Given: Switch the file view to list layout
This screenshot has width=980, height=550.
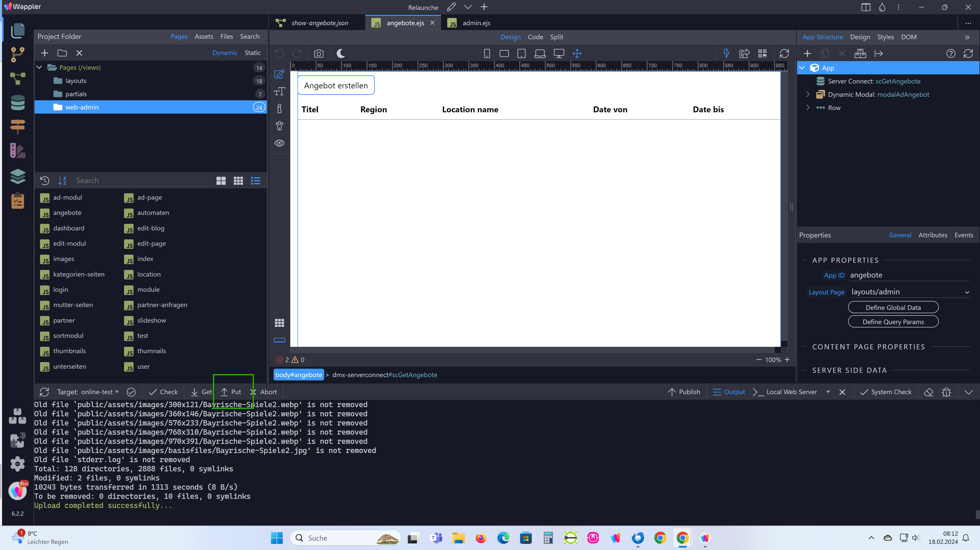Looking at the screenshot, I should pos(255,181).
